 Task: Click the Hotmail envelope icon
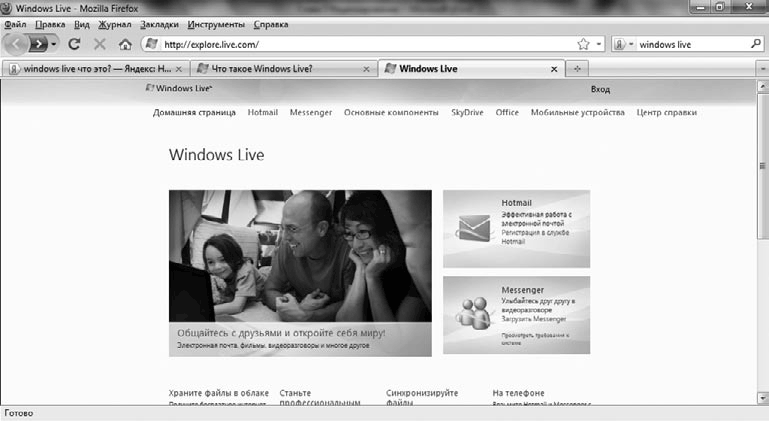tap(473, 229)
